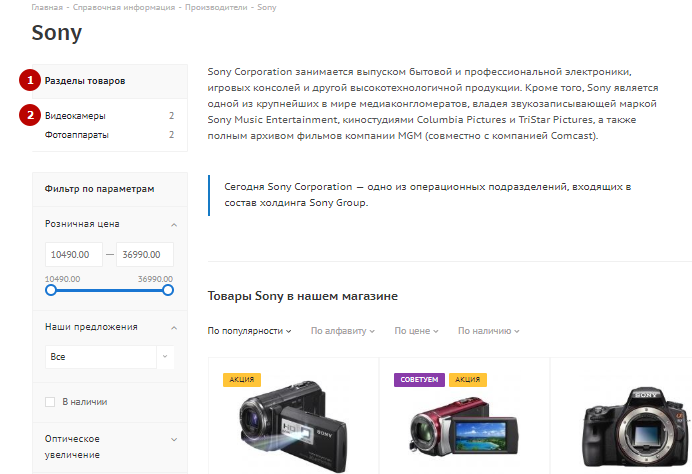Click the purple Советуем badge
Image resolution: width=692 pixels, height=474 pixels.
(419, 380)
